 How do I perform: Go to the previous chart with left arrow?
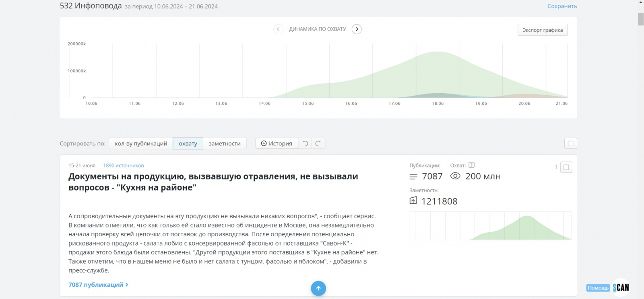(x=278, y=29)
